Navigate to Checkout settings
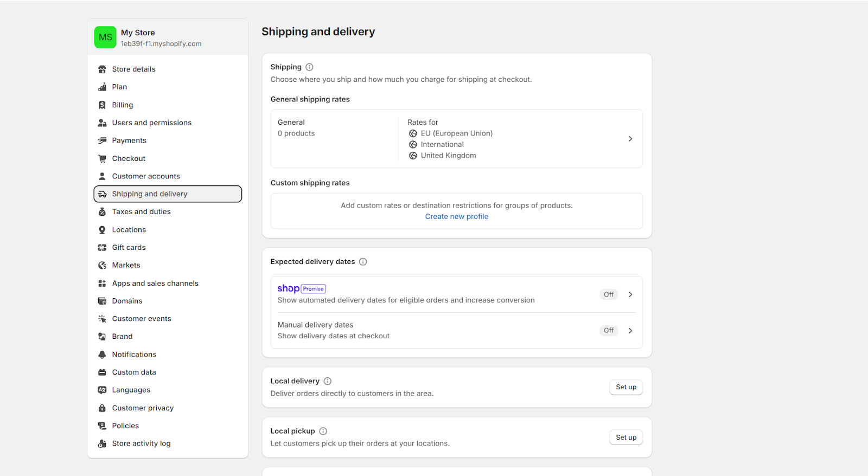The image size is (868, 476). (168, 159)
